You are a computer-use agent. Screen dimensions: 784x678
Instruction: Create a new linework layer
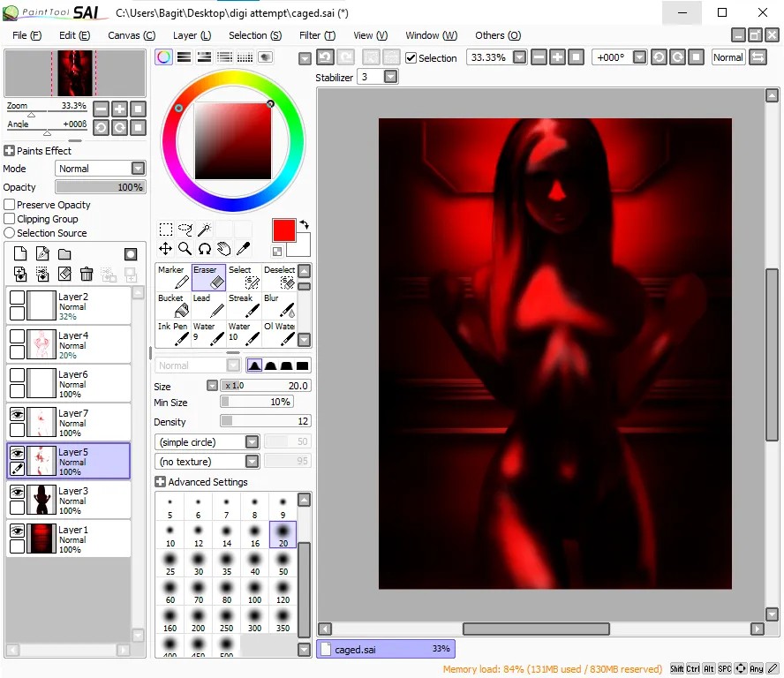[x=42, y=254]
